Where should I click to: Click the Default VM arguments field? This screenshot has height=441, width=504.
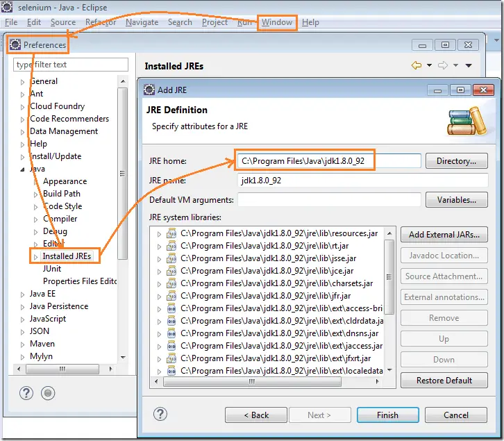coord(329,200)
